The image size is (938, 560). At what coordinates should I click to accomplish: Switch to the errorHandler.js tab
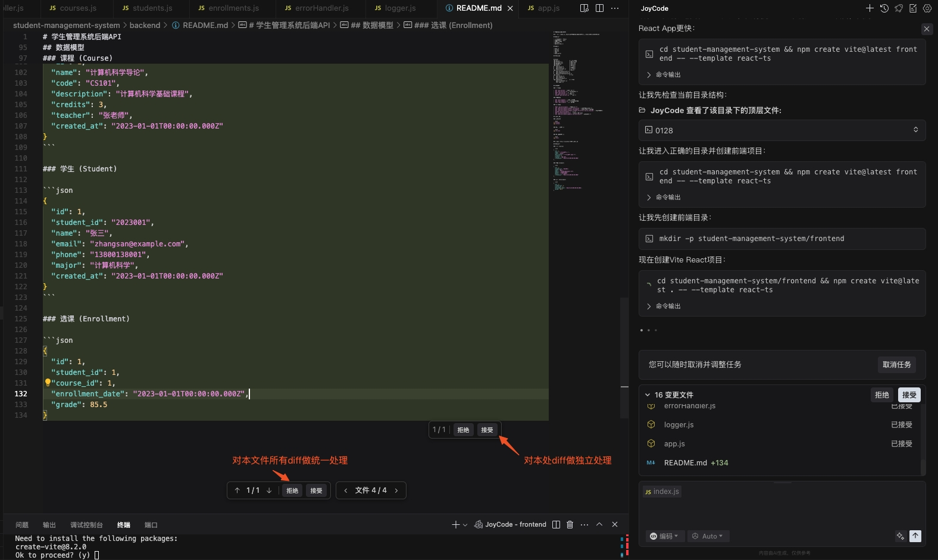pyautogui.click(x=317, y=8)
